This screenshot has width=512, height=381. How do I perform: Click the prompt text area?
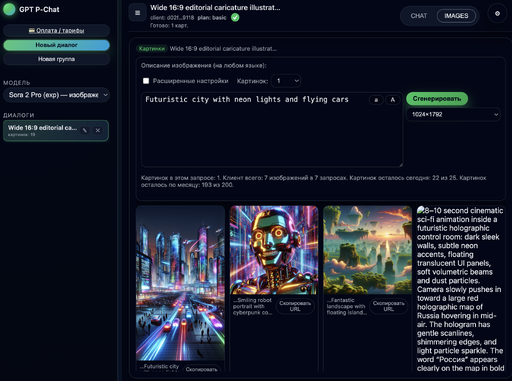pos(272,129)
